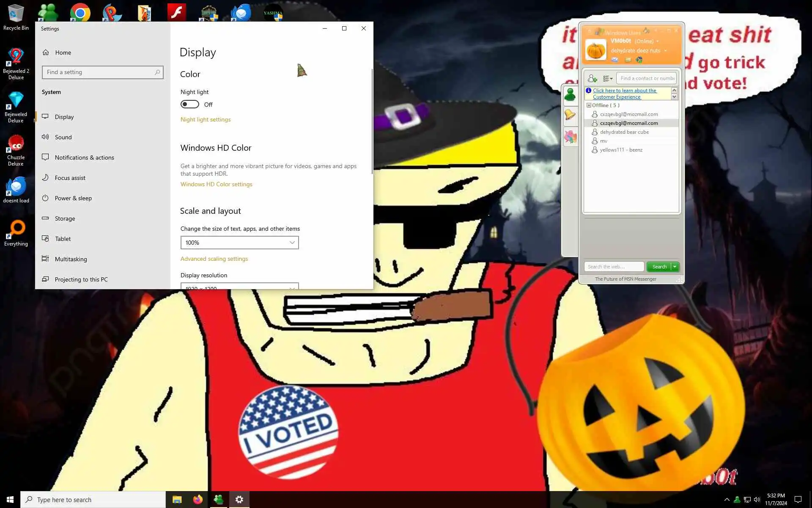Open Sound settings in the sidebar
Screen dimensions: 812x508
point(63,137)
